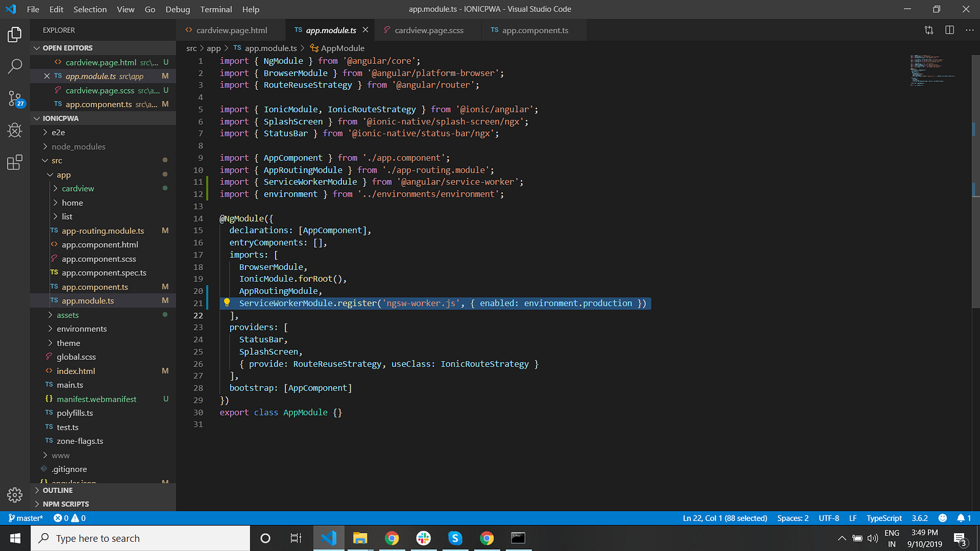The image size is (980, 551).
Task: Go to line via Ln 22, Col 1
Action: tap(725, 519)
